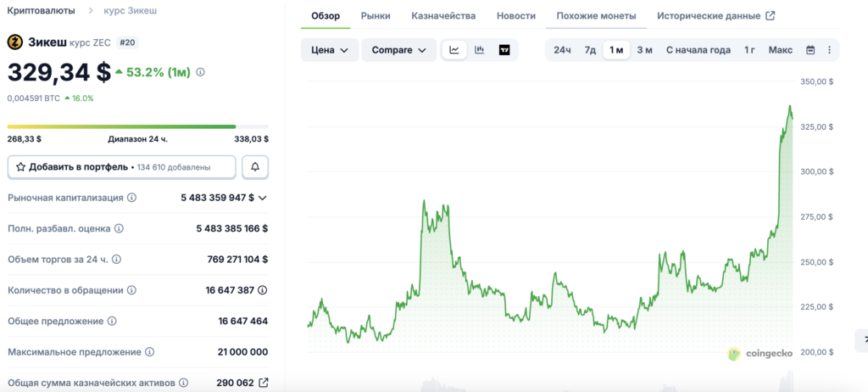Open the calendar date range picker

(x=810, y=50)
